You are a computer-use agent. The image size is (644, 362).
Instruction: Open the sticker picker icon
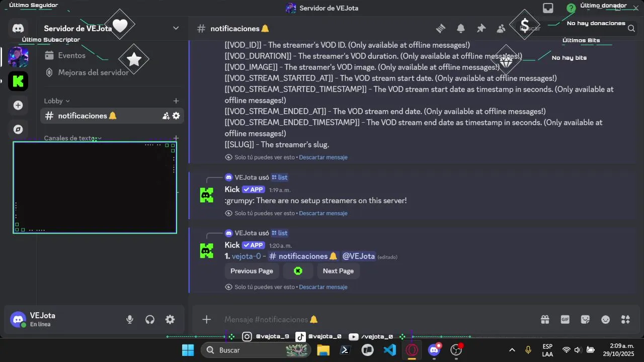coord(585,319)
